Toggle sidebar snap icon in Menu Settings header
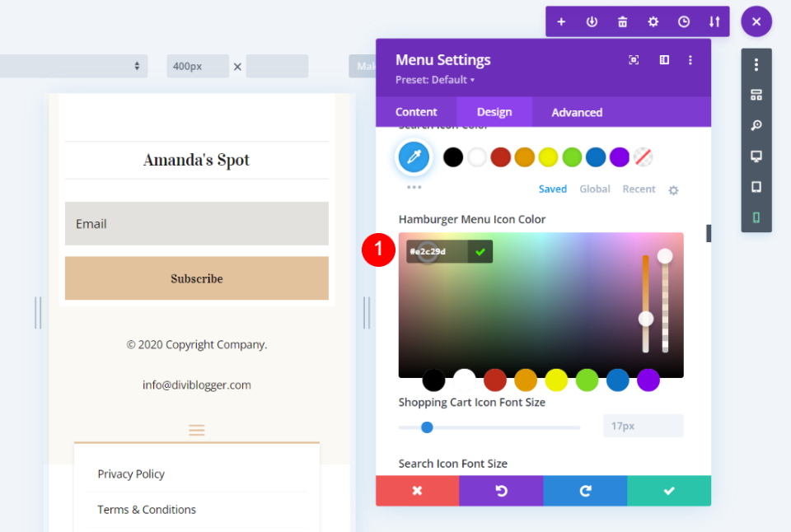 tap(664, 60)
